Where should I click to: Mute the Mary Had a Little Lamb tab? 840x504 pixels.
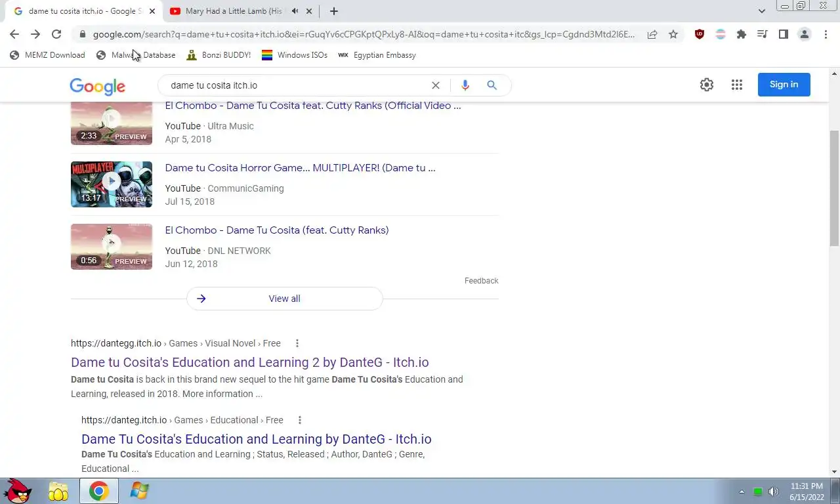pyautogui.click(x=295, y=11)
